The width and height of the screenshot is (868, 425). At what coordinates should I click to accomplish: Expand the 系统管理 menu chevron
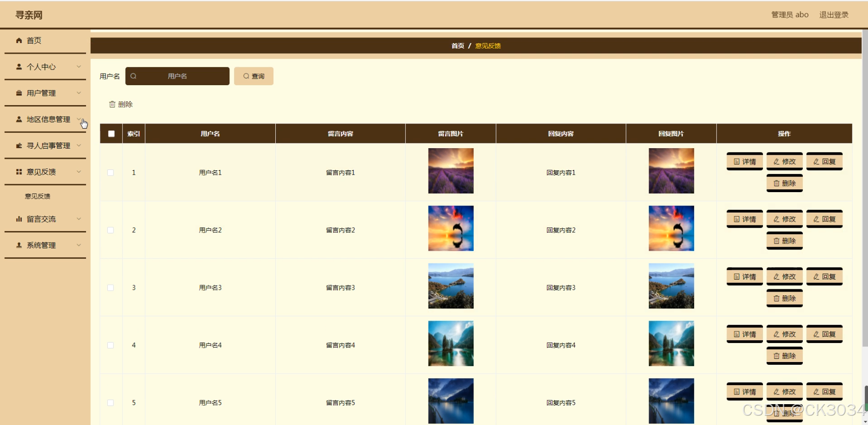[x=79, y=245]
